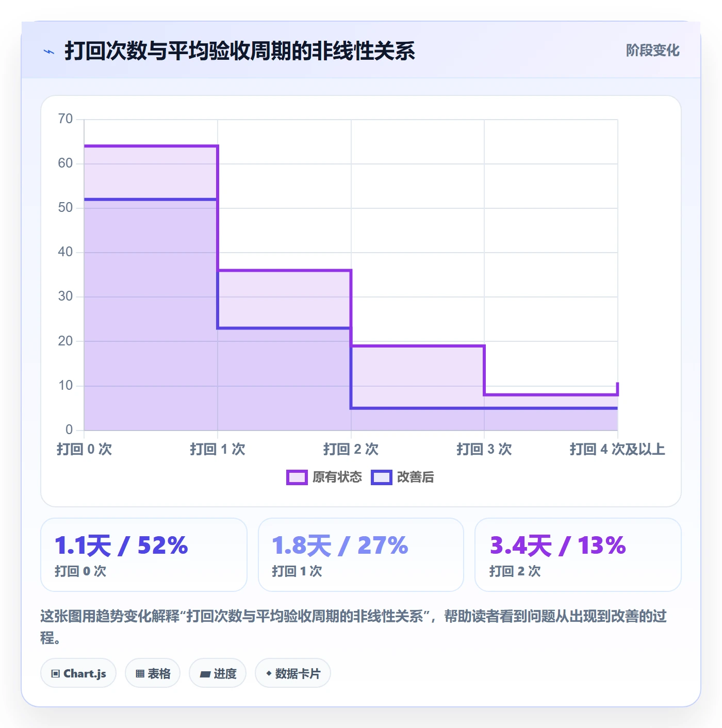Toggle the 原有状态 legend series

point(324,477)
